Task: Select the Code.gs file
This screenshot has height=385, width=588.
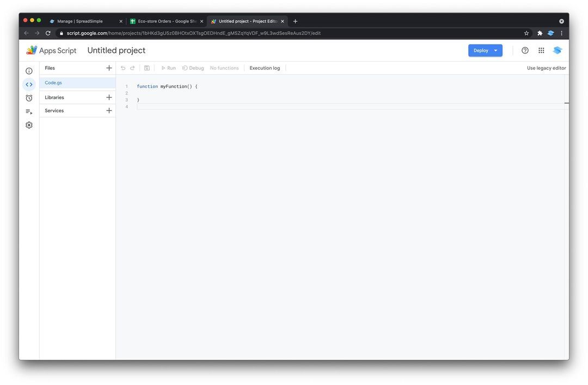Action: [x=53, y=82]
